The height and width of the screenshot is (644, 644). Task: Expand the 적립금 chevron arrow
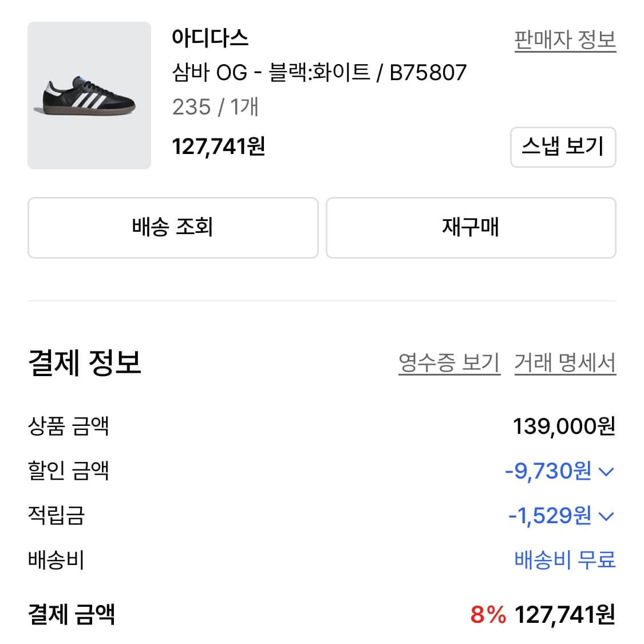coord(606,516)
